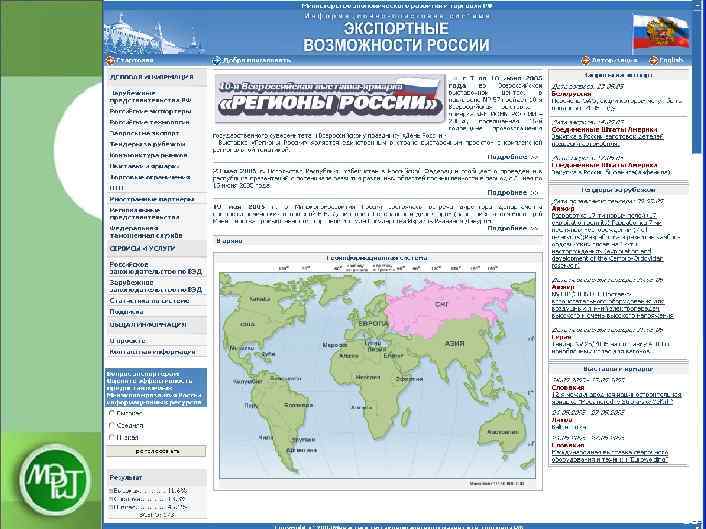Click the Регионы России exhibition banner
Viewport: 706px width, 529px height.
(x=330, y=98)
